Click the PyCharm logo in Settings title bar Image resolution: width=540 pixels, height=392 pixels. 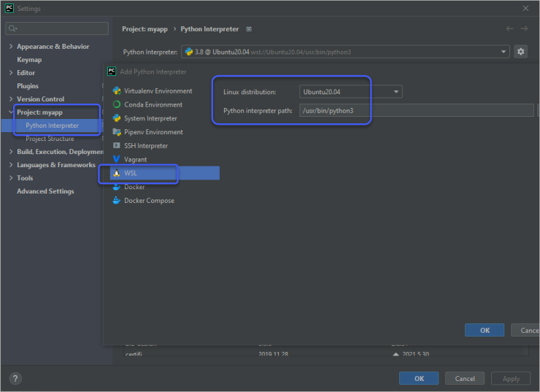click(9, 8)
